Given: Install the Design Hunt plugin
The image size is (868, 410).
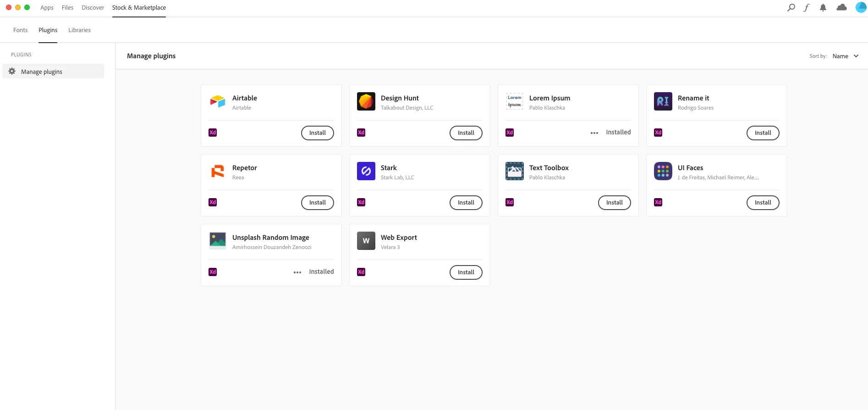Looking at the screenshot, I should pos(466,133).
